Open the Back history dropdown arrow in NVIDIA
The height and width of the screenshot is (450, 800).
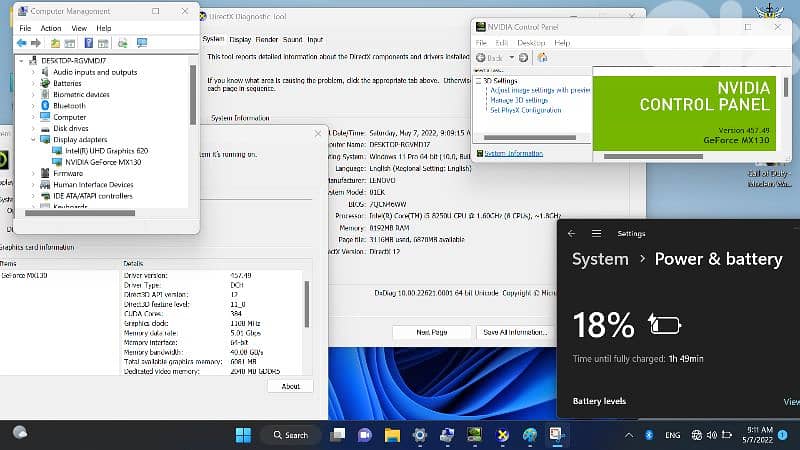[511, 58]
